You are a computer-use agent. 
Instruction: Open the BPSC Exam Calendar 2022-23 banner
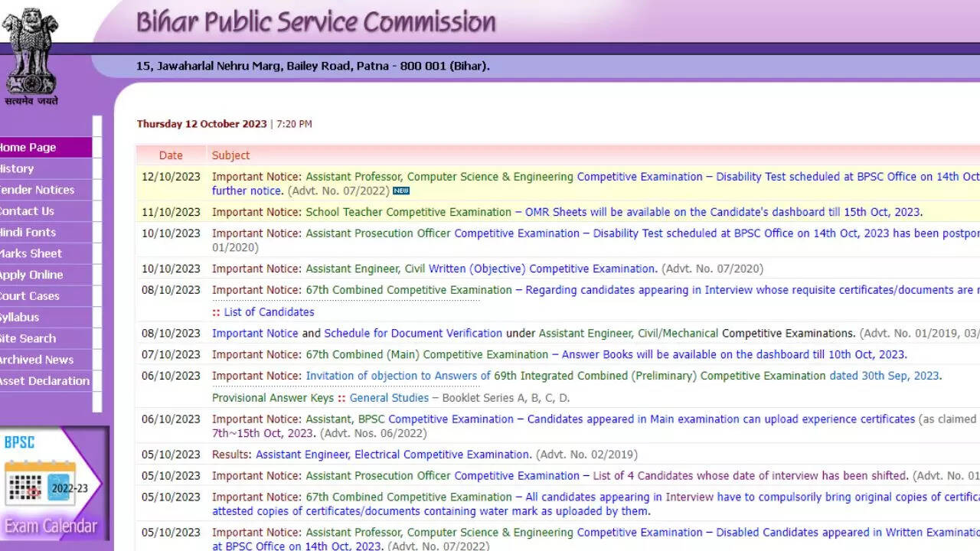[52, 484]
